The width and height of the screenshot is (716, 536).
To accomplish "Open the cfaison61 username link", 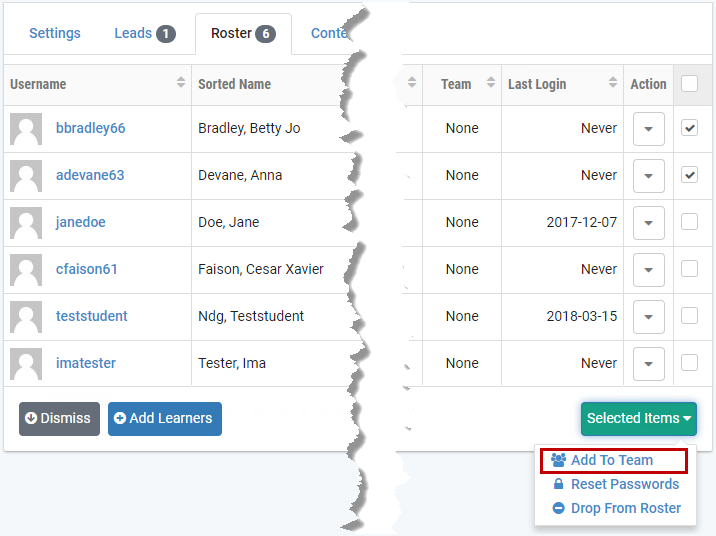I will [x=87, y=269].
